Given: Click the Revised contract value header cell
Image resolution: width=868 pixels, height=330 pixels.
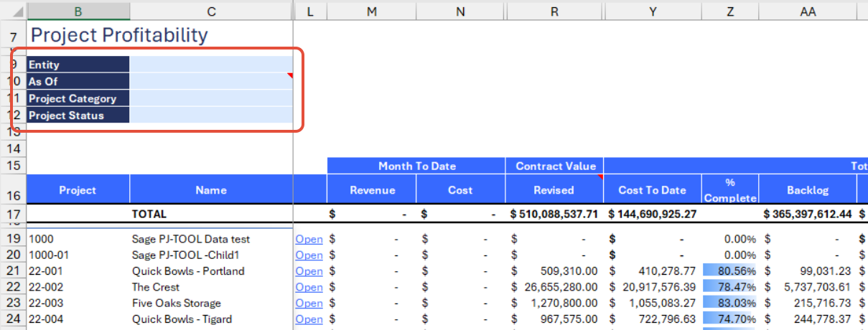Looking at the screenshot, I should [554, 190].
